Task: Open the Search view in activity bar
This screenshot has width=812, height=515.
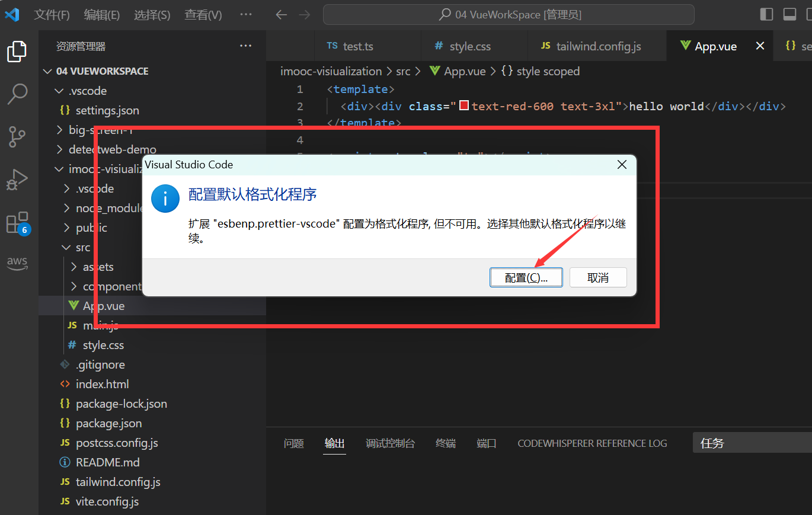Action: pos(17,94)
